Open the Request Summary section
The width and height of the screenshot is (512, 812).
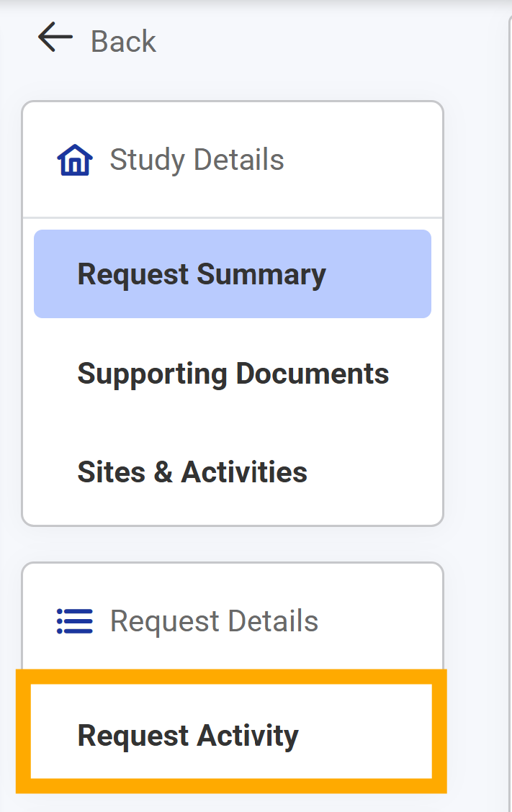pos(233,274)
